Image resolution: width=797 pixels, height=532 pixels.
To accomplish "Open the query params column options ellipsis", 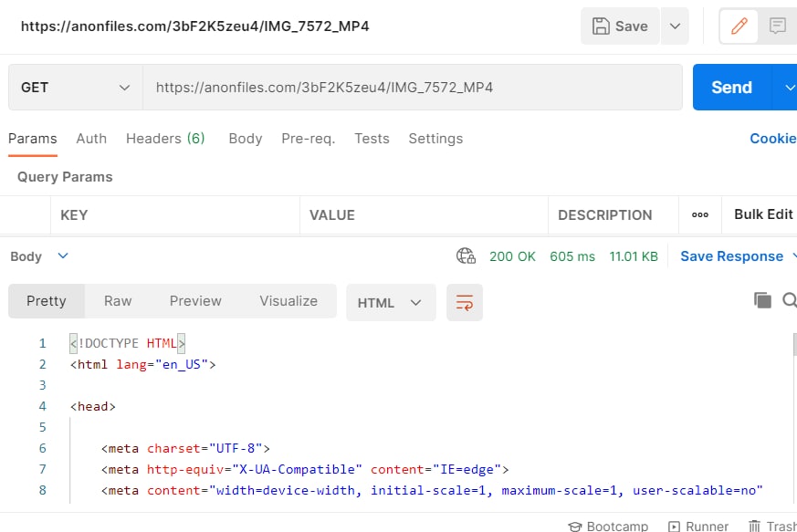I will (700, 215).
